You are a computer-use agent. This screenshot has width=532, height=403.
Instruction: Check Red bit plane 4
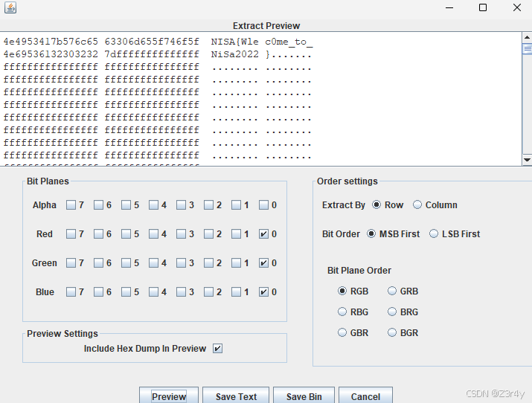coord(153,234)
